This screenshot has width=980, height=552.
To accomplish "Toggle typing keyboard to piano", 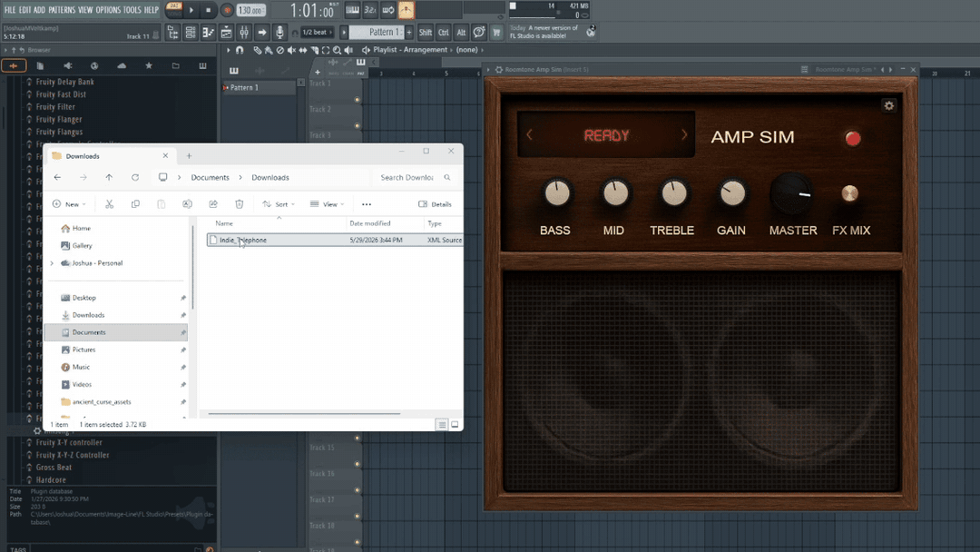I will 352,10.
